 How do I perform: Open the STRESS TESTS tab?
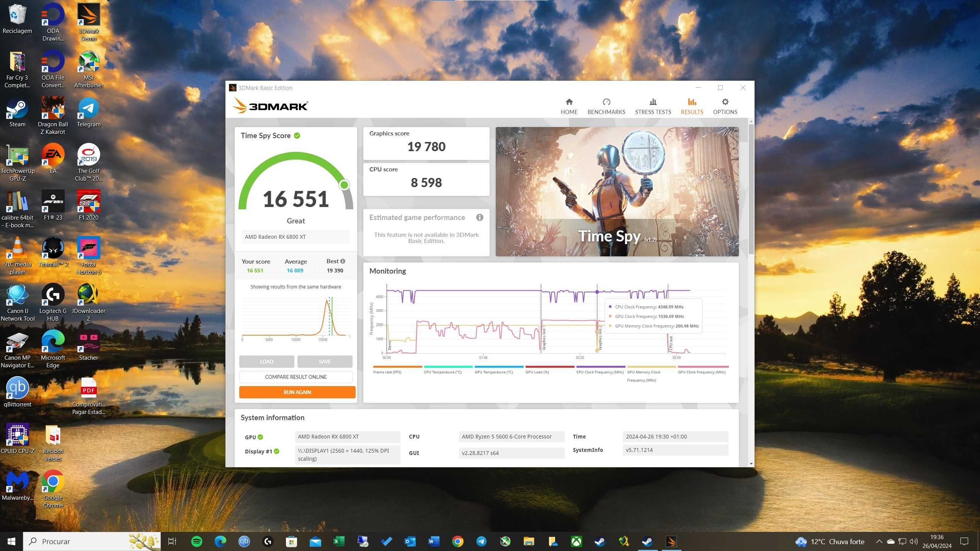(x=653, y=106)
